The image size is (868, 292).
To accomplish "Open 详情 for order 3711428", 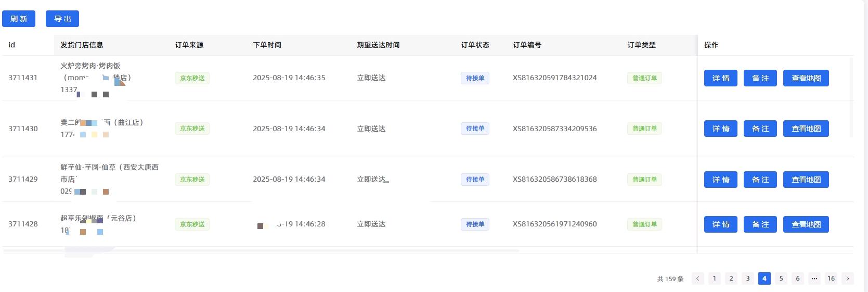I will 721,224.
